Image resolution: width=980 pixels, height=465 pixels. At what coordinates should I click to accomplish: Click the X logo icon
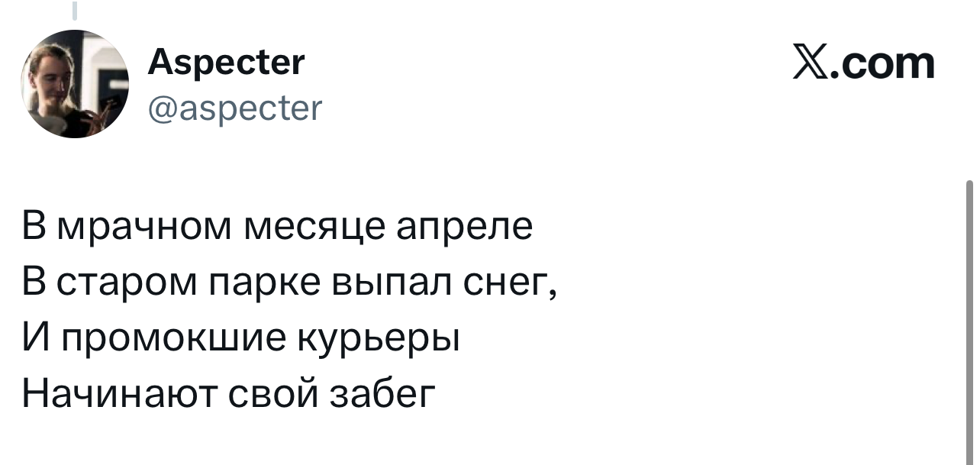(x=812, y=64)
